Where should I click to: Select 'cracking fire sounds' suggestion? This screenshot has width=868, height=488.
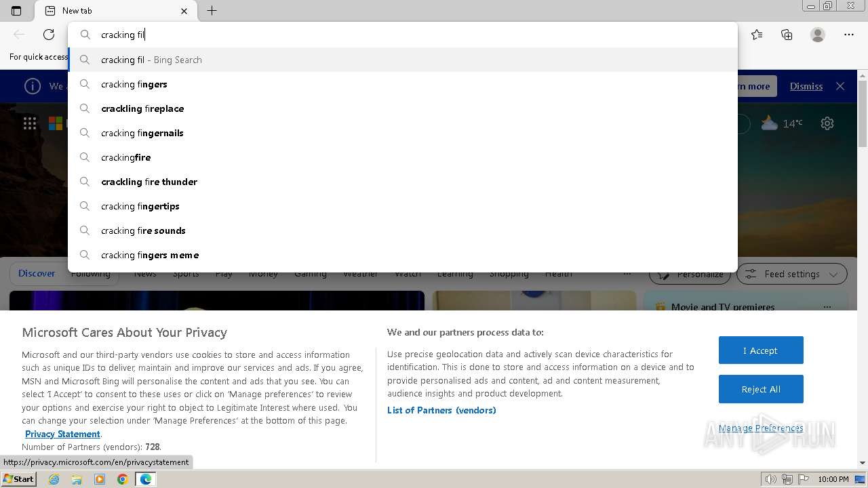click(x=403, y=230)
